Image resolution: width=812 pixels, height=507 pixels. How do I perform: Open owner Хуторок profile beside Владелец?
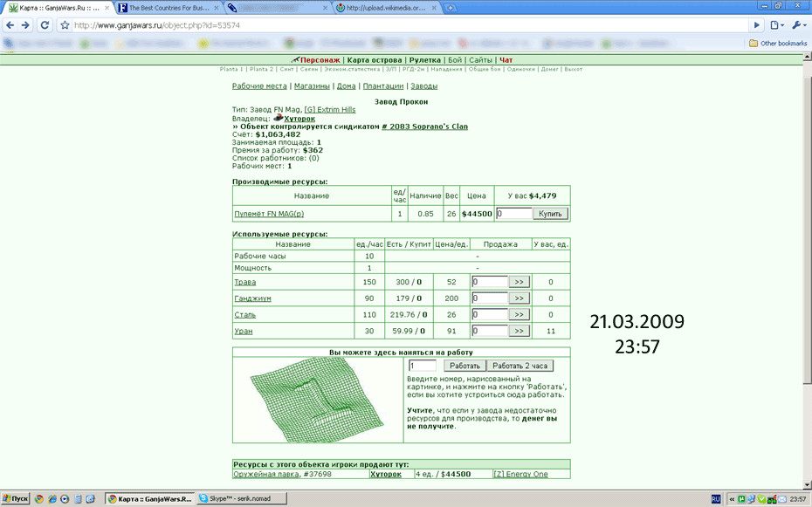point(299,119)
